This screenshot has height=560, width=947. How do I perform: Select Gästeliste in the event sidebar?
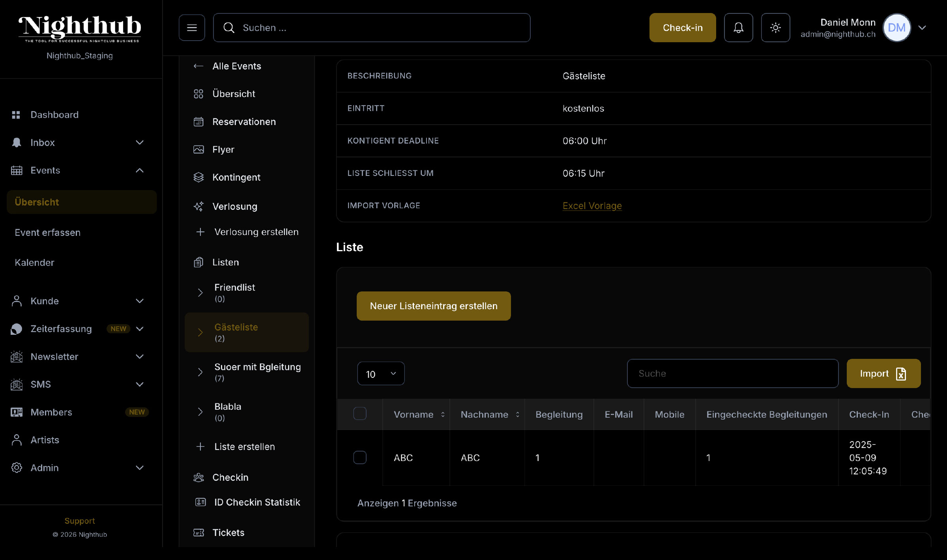(236, 332)
